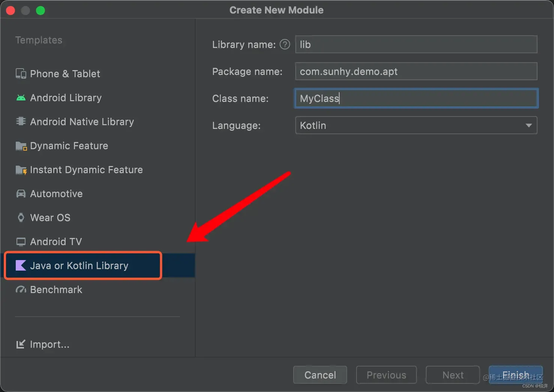Pick the Dynamic Feature template
Viewport: 554px width, 392px height.
98,146
